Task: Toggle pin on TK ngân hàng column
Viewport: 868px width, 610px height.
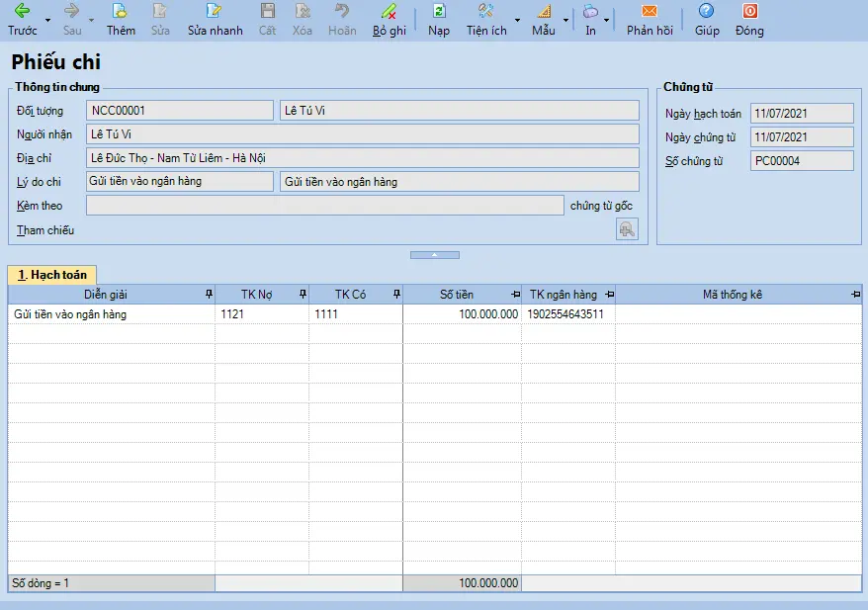Action: (610, 295)
